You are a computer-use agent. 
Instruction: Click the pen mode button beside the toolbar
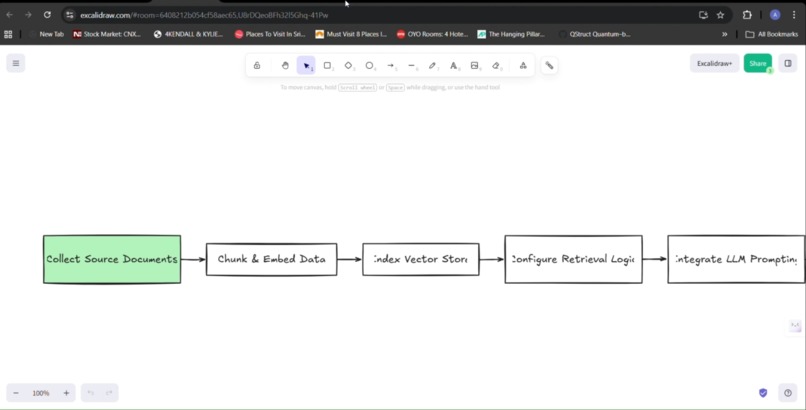pos(549,65)
